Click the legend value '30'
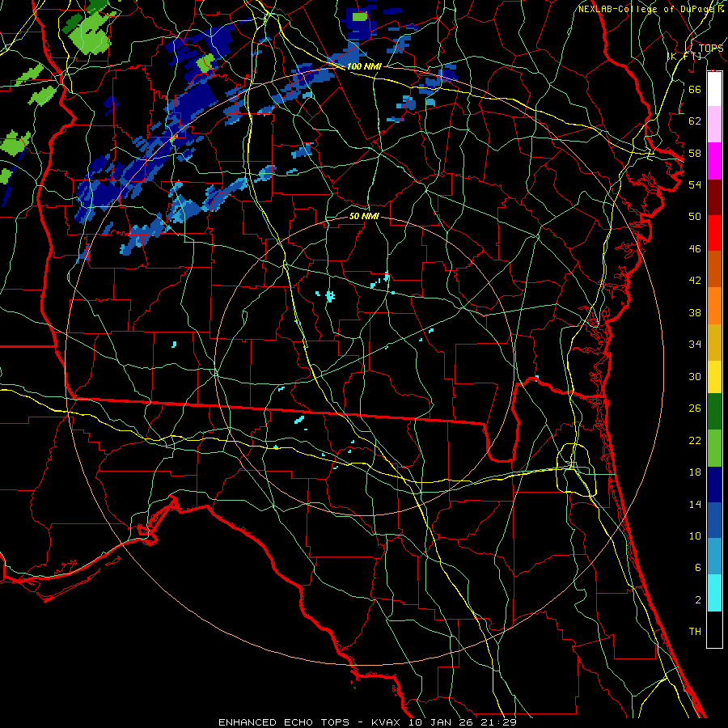This screenshot has height=728, width=728. [695, 376]
